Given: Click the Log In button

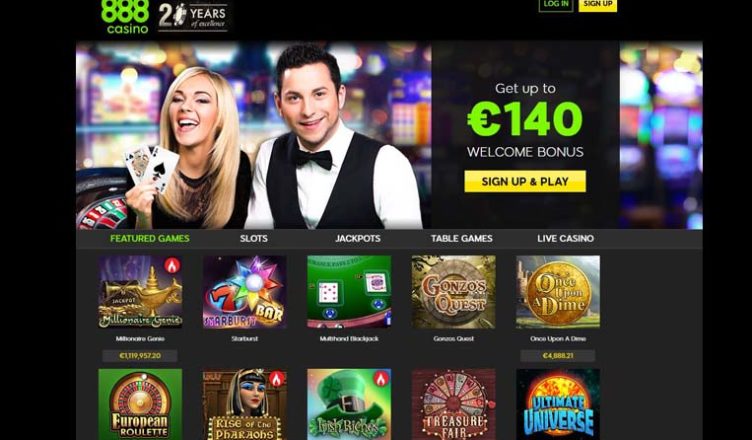Looking at the screenshot, I should click(x=556, y=5).
